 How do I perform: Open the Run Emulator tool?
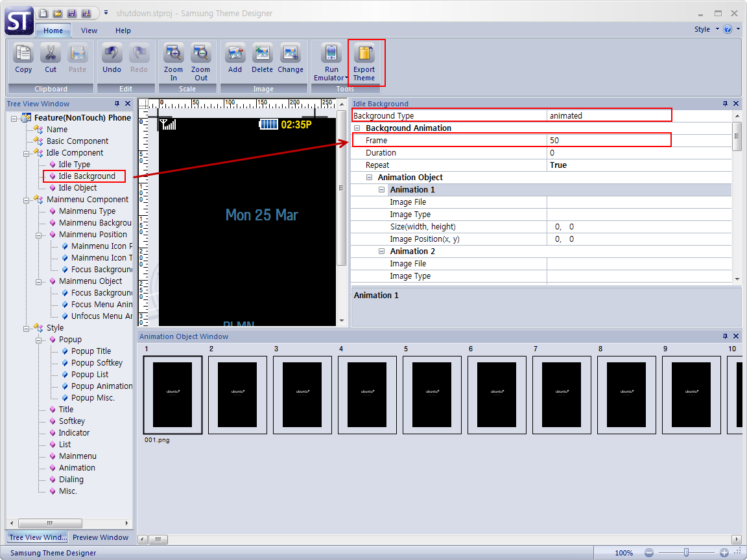tap(331, 54)
